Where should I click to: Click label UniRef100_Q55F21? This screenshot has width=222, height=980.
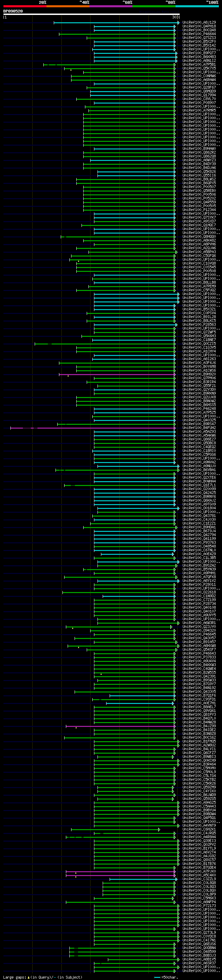tap(199, 386)
